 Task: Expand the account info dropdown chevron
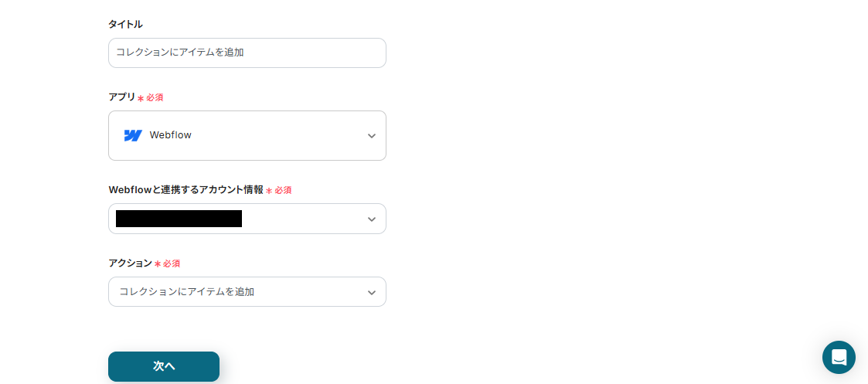[x=371, y=219]
